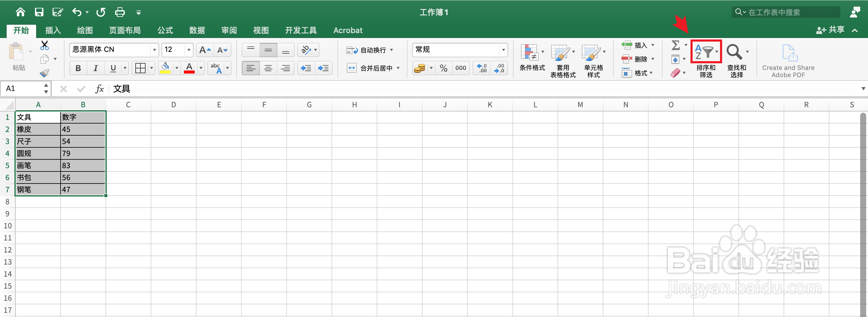
Task: Align text left
Action: 251,68
